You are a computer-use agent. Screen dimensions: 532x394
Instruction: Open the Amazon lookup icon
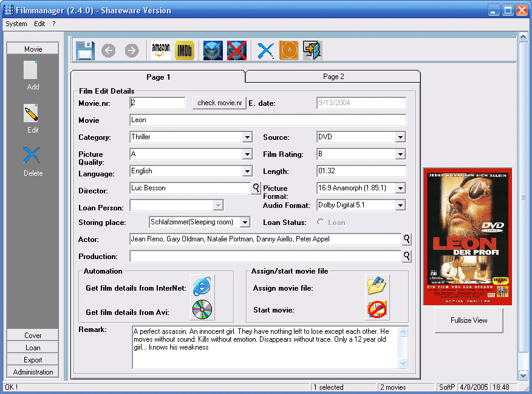(161, 50)
